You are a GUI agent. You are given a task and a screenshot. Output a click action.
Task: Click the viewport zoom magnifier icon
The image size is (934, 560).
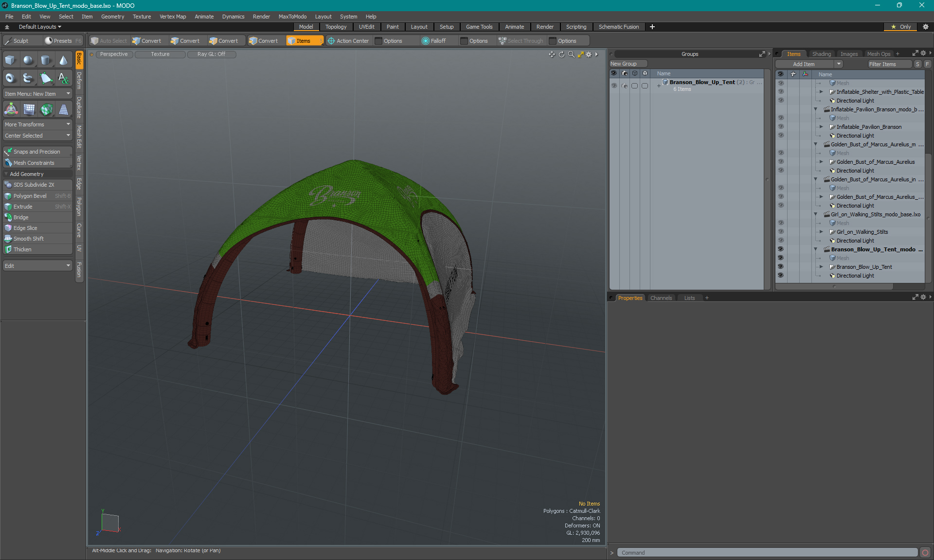click(x=571, y=54)
